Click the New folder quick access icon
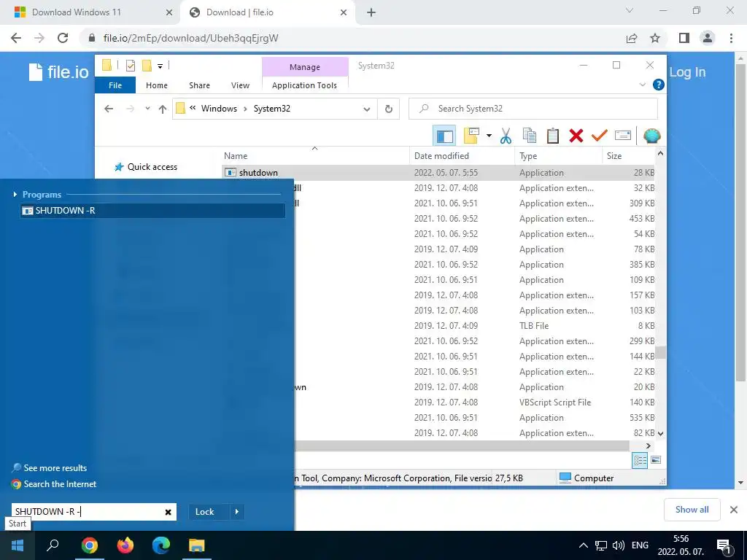Image resolution: width=747 pixels, height=560 pixels. click(147, 66)
